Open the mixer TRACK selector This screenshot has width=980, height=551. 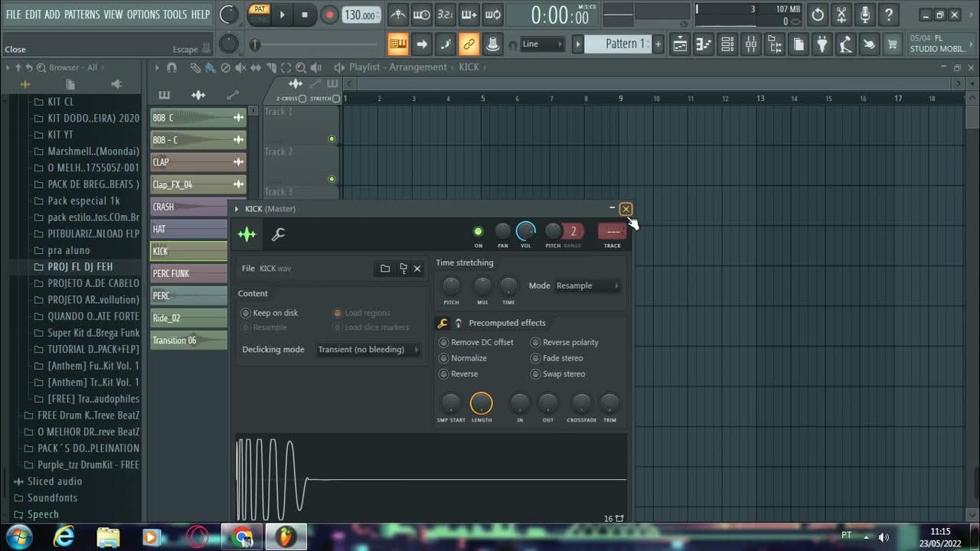pos(612,231)
